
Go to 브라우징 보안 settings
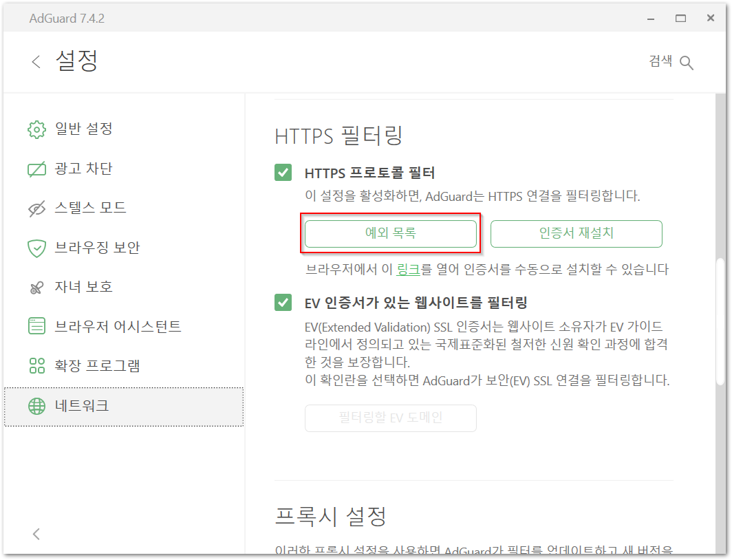pyautogui.click(x=124, y=248)
